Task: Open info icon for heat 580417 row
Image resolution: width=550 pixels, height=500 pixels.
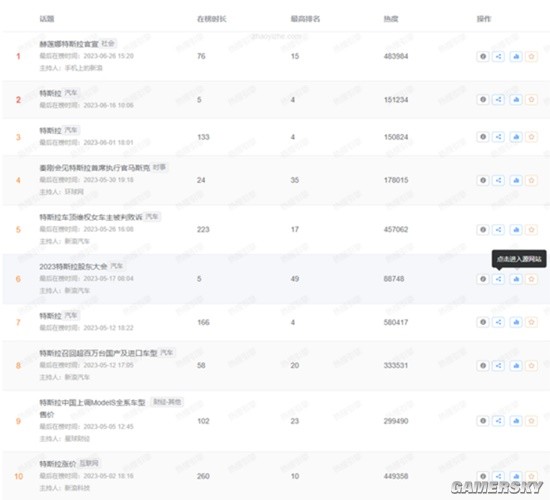Action: [x=483, y=322]
